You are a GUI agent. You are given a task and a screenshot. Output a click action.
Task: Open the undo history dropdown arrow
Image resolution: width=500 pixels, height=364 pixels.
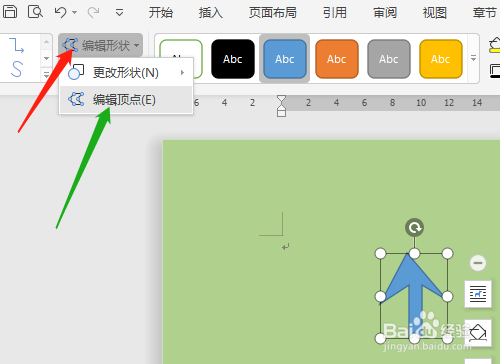tap(75, 13)
